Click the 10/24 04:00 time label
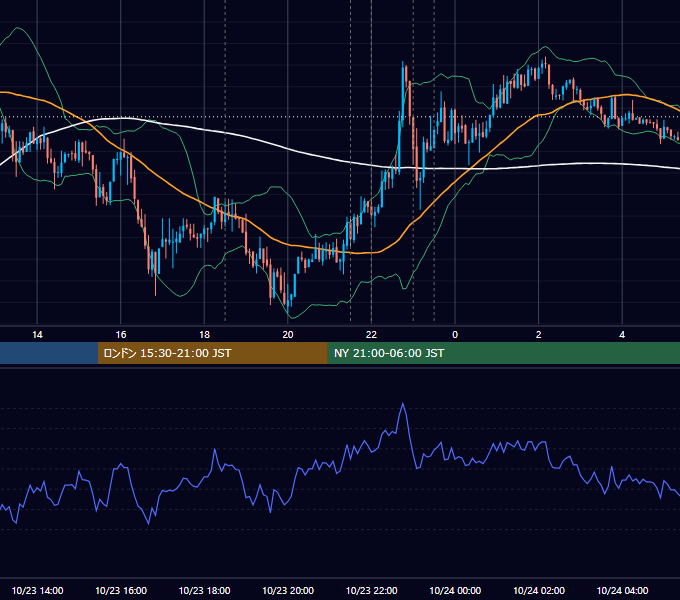 pyautogui.click(x=622, y=590)
